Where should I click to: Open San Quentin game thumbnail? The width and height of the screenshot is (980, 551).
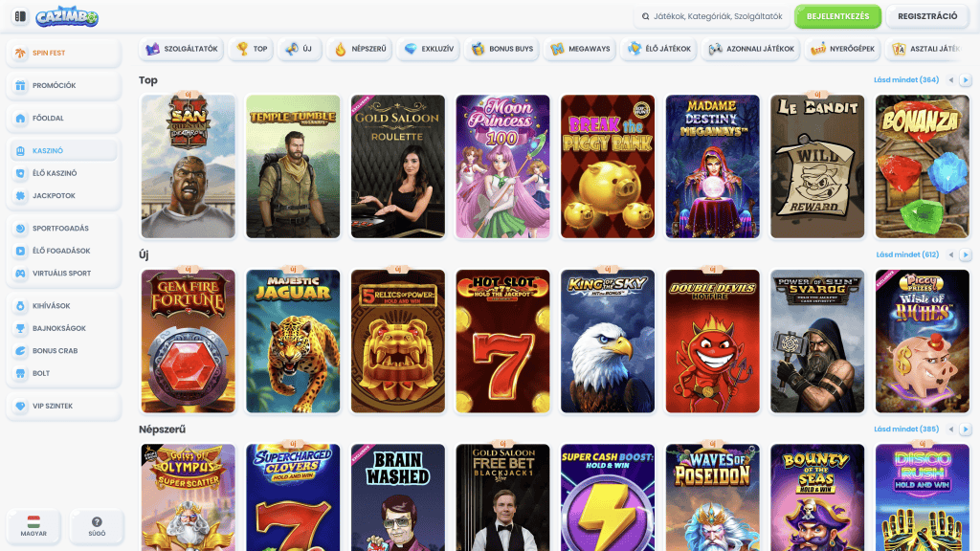[x=189, y=166]
